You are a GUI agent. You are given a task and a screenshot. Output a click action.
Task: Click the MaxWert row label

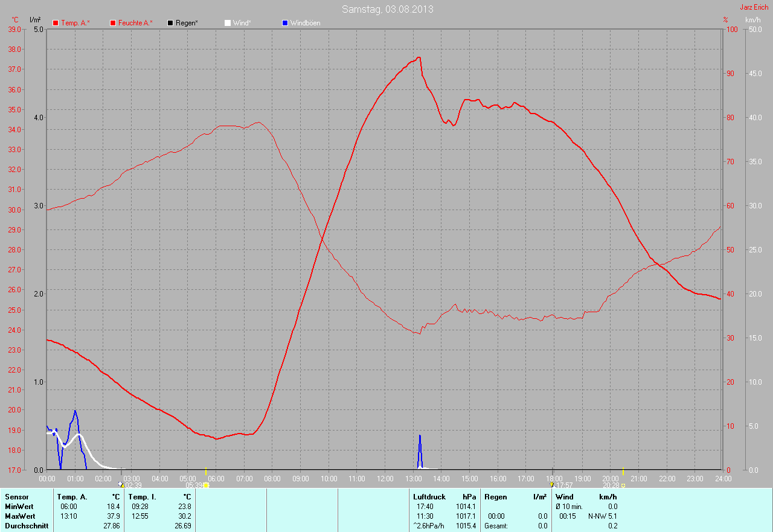click(19, 516)
